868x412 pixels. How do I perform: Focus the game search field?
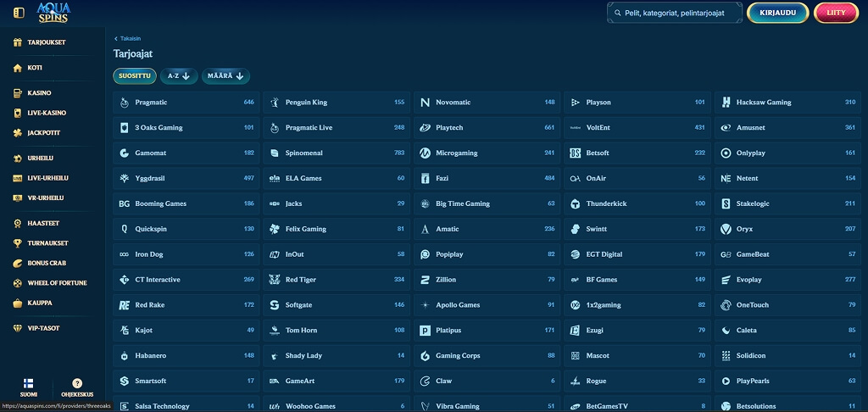point(674,13)
